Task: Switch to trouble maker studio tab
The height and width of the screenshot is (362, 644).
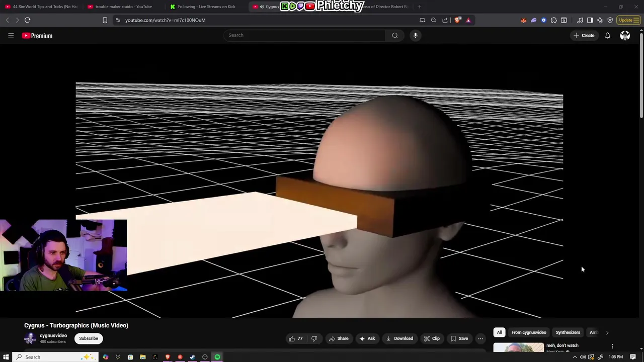Action: (x=123, y=7)
